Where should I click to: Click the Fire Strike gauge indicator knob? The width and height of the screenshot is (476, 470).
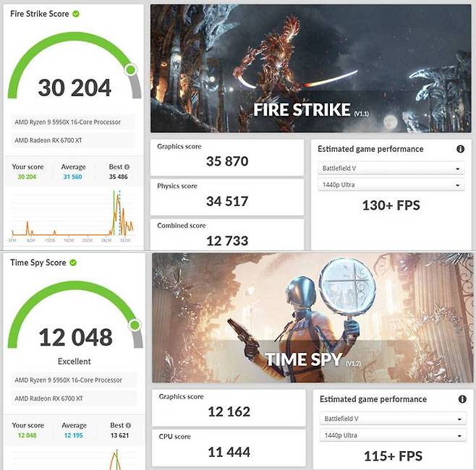pos(131,70)
